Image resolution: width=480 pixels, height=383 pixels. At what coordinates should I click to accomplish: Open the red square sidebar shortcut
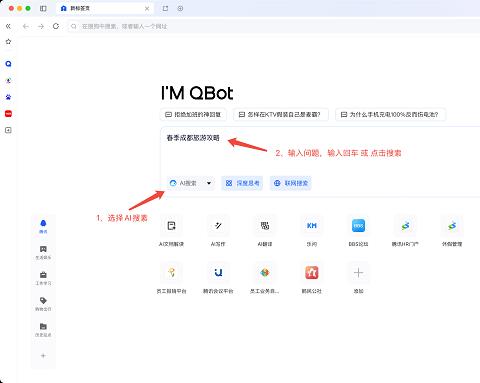tap(8, 114)
